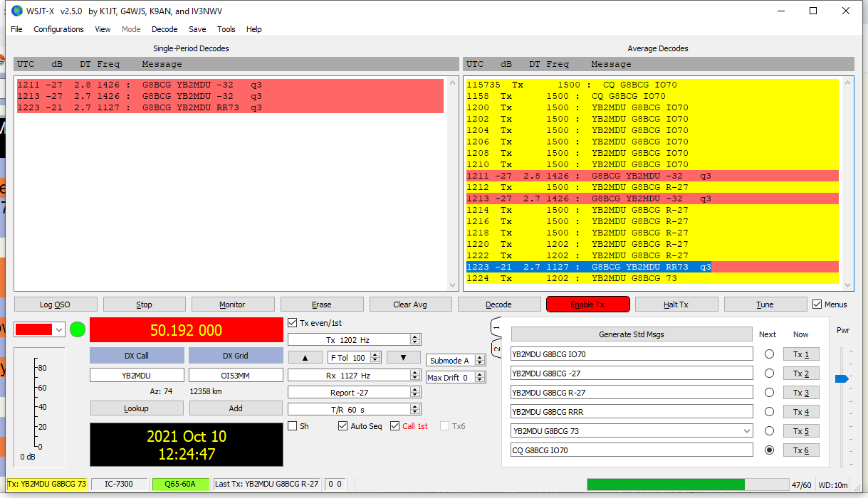
Task: Click the Lookup button
Action: tap(136, 408)
